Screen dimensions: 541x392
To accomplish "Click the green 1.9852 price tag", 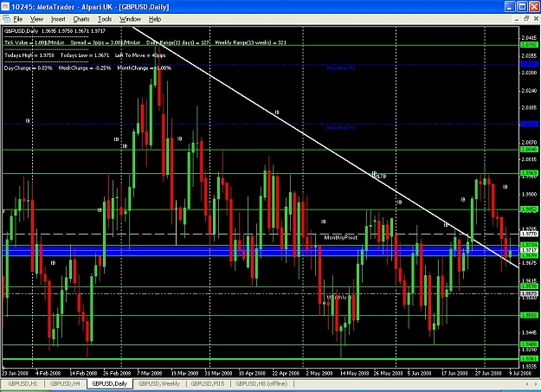I will [529, 209].
